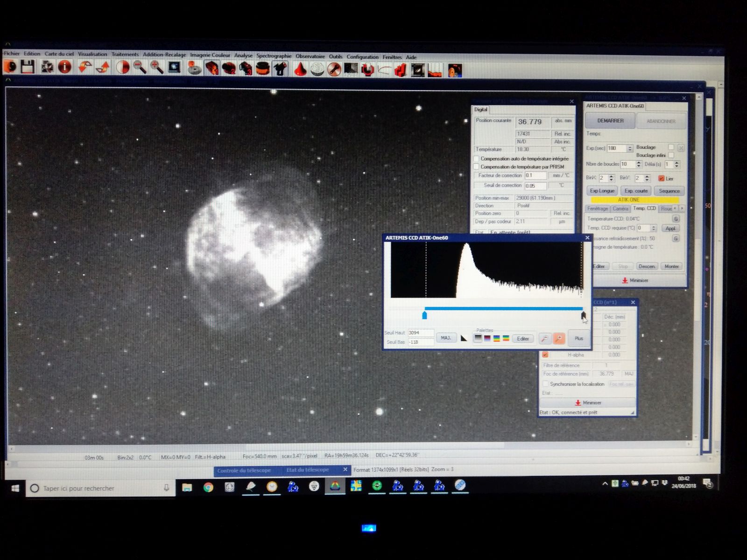Click the Exp Longue button
This screenshot has width=747, height=560.
[602, 190]
